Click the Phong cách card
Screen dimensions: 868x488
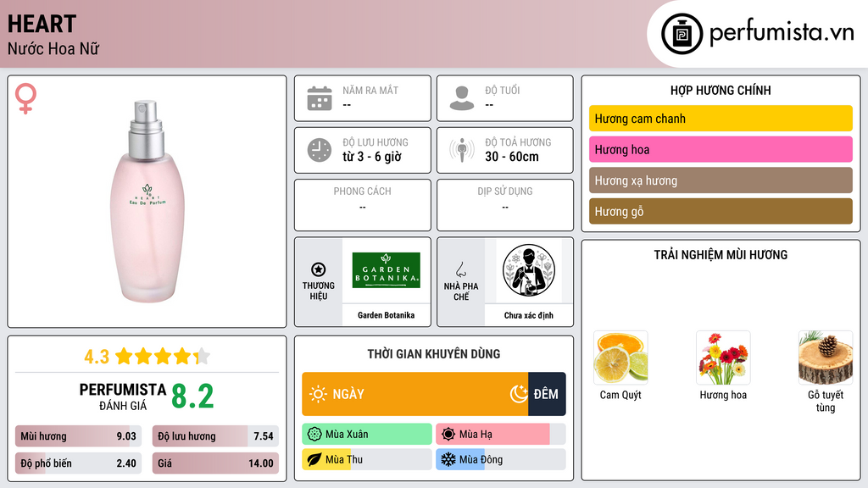point(363,205)
